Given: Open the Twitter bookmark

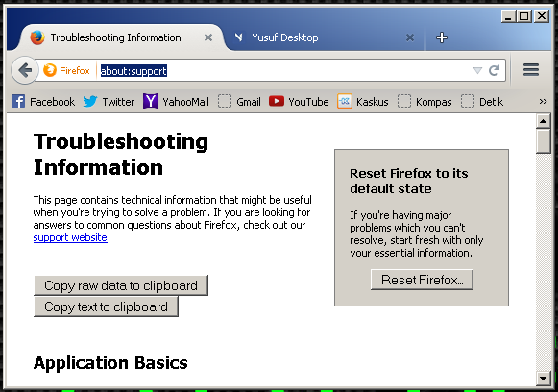Looking at the screenshot, I should point(109,102).
